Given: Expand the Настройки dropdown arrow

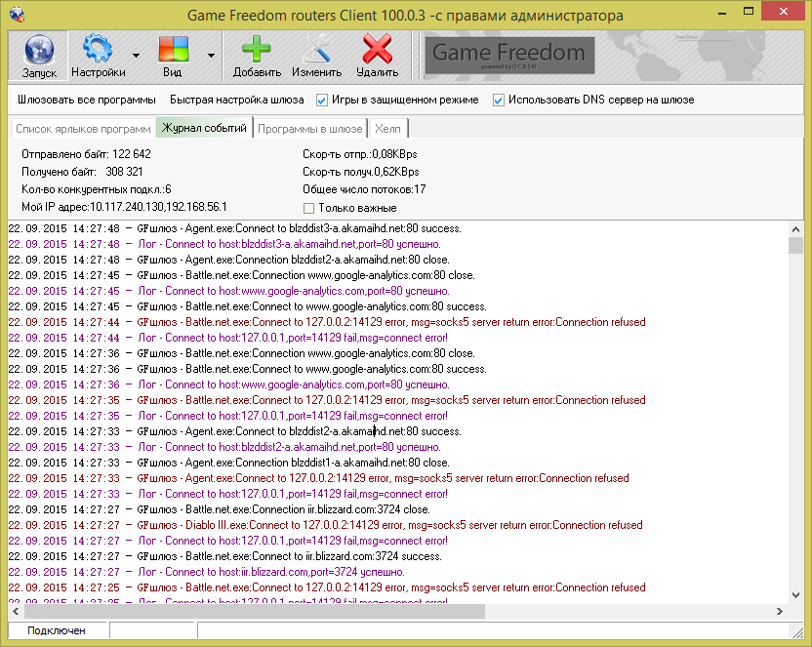Looking at the screenshot, I should (136, 56).
